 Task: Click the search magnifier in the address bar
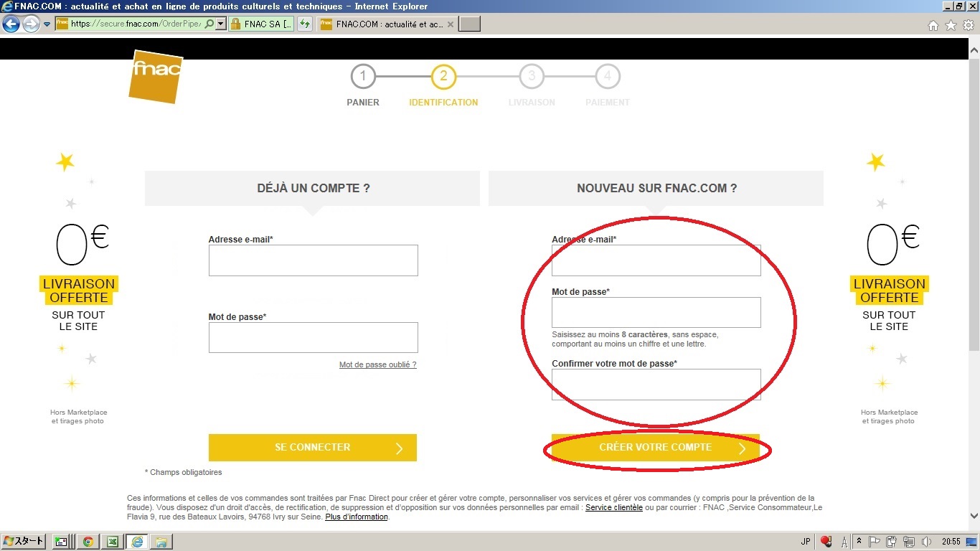209,24
